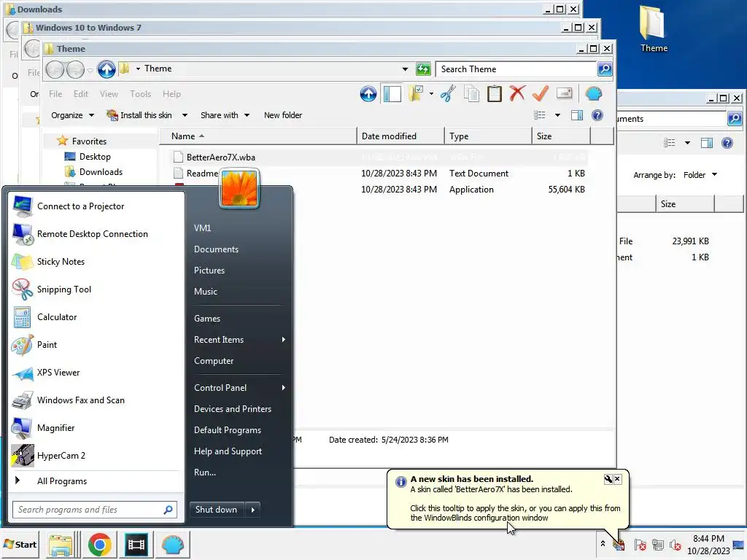747x560 pixels.
Task: Sort by the Date modified column header
Action: click(x=400, y=136)
